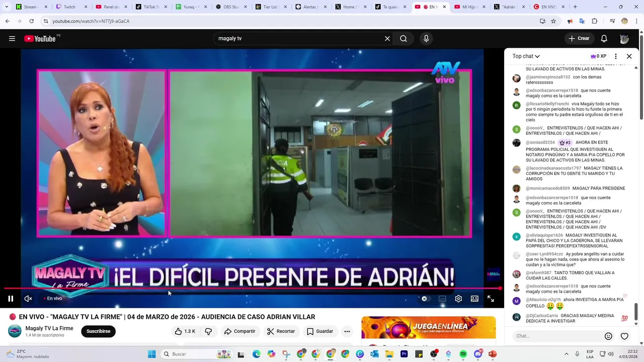Screen dimensions: 644x362
Task: Start voice search with the microphone
Action: click(x=426, y=39)
